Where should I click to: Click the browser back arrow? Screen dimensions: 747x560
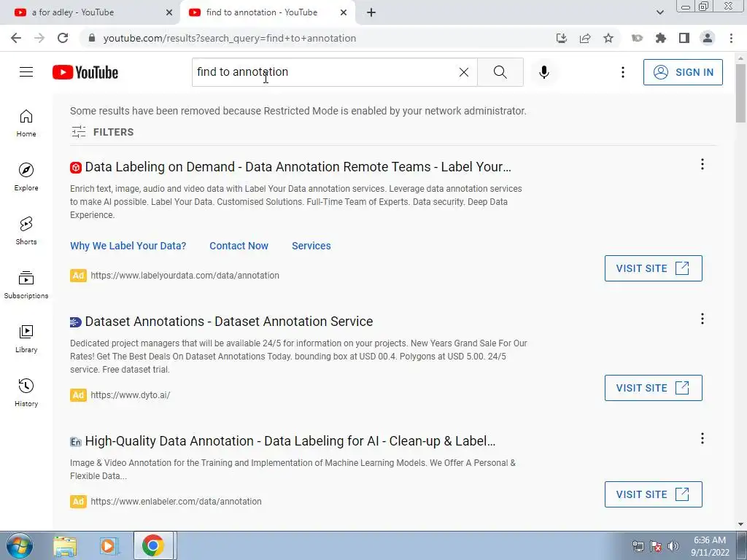tap(16, 38)
